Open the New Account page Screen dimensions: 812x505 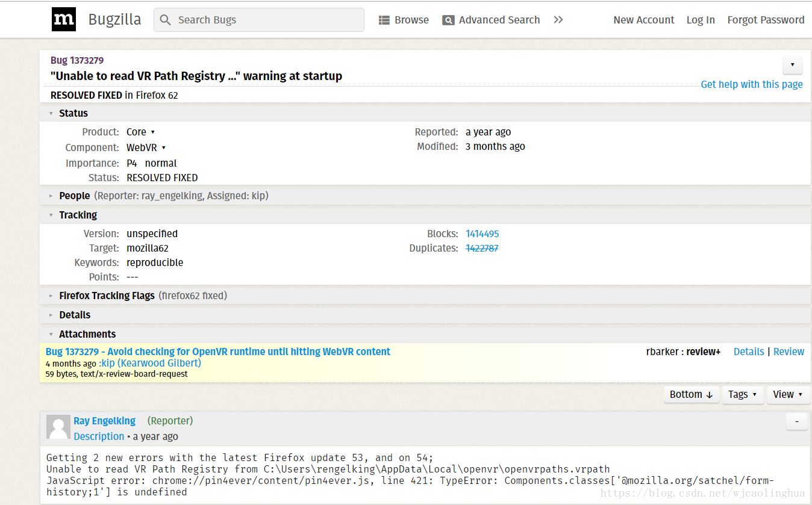644,20
